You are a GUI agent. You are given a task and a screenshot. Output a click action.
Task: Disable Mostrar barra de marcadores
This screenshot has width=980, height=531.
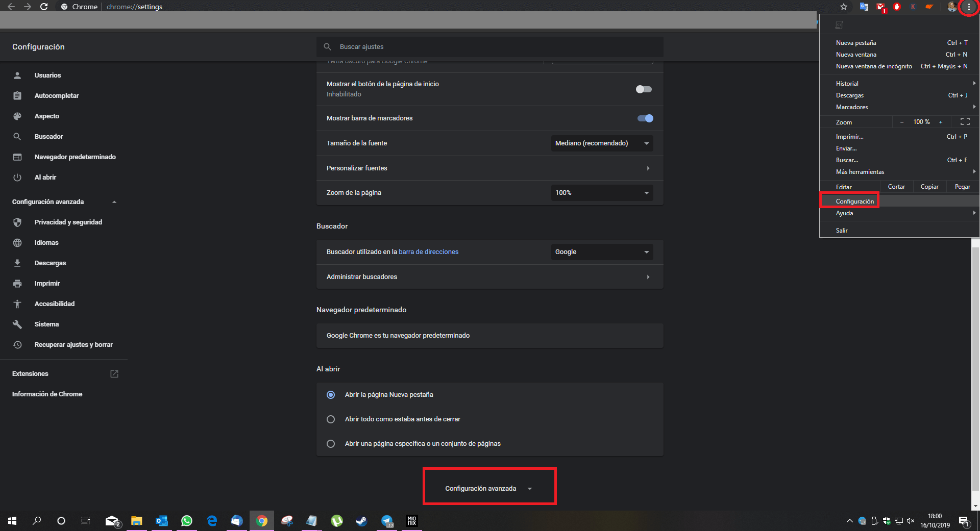click(645, 118)
